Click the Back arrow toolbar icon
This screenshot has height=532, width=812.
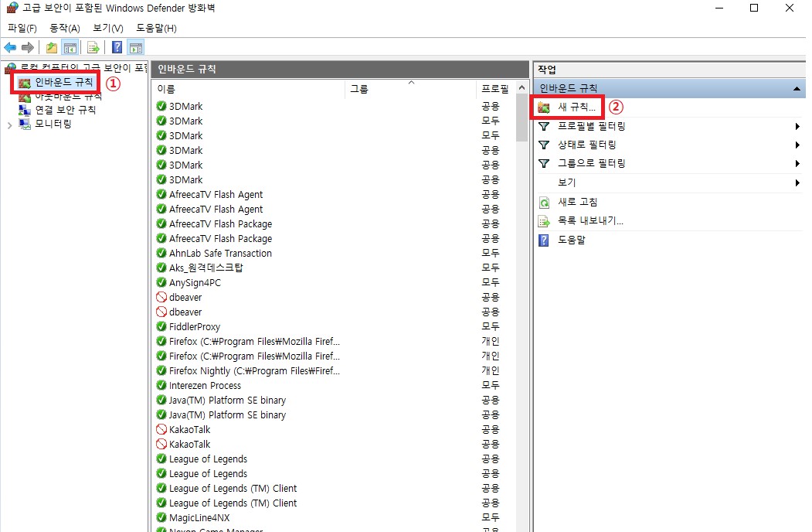pos(10,48)
